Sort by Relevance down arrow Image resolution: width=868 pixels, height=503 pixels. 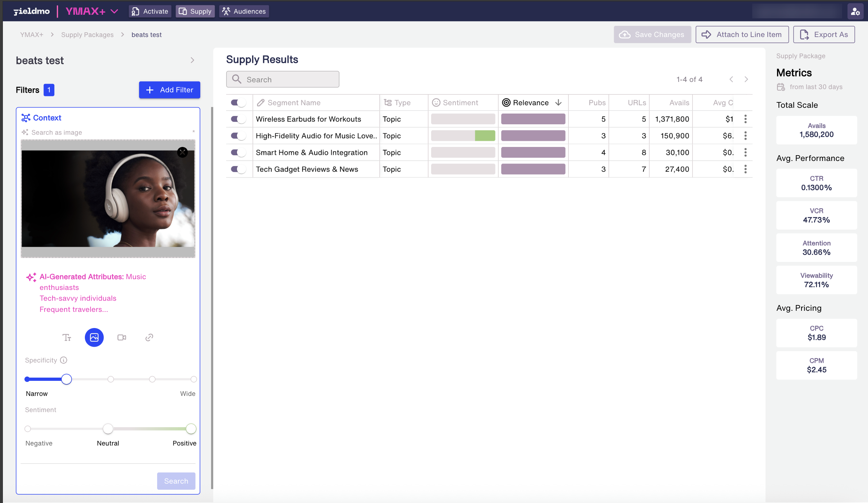click(558, 103)
